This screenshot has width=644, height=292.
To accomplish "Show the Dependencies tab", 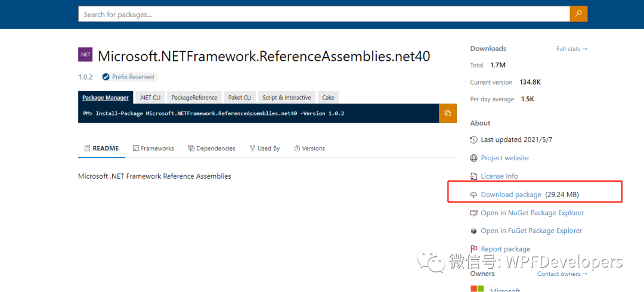I will (212, 148).
